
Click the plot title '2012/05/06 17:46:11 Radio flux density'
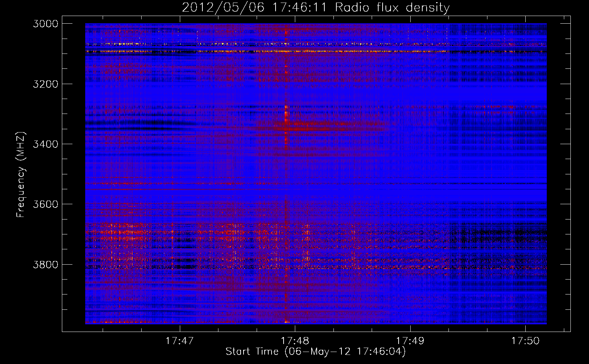(316, 7)
